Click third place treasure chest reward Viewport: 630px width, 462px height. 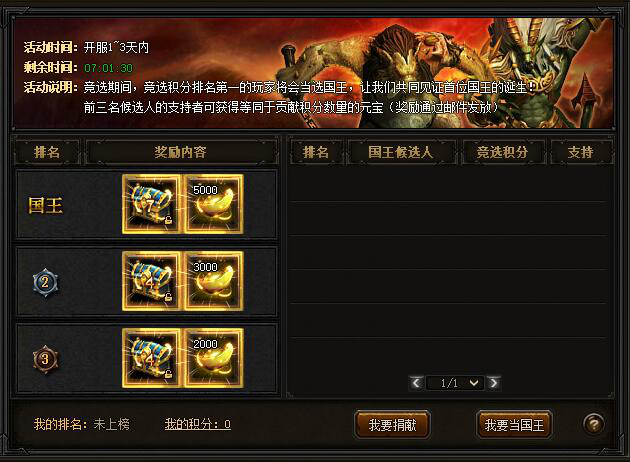(x=151, y=358)
